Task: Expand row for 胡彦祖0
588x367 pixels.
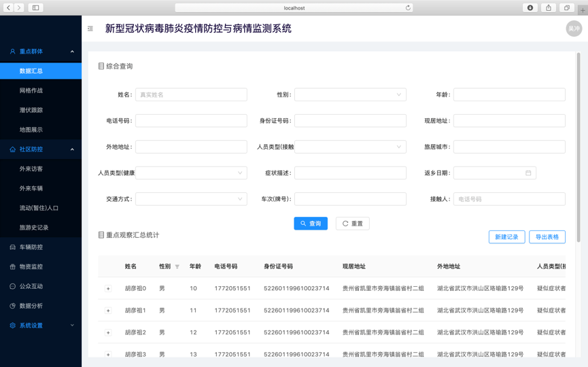Action: pos(108,288)
